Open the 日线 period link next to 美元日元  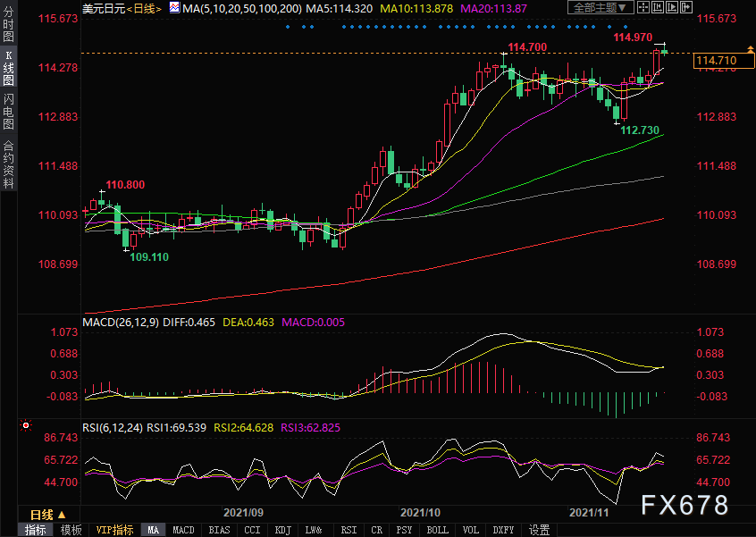tap(144, 8)
